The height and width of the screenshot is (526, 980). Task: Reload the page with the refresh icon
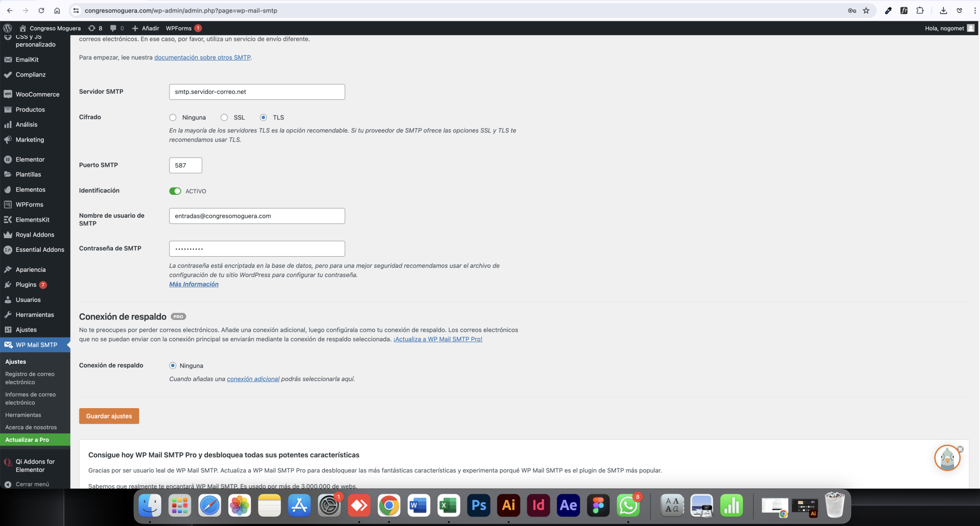point(41,10)
